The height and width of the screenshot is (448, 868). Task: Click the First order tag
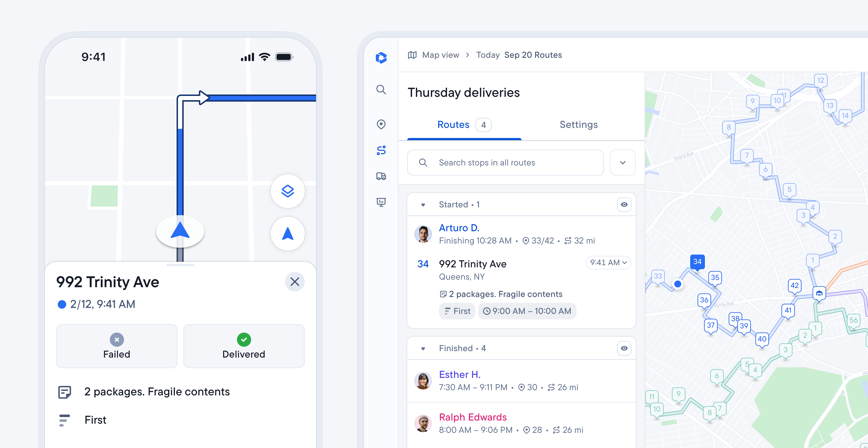coord(457,311)
